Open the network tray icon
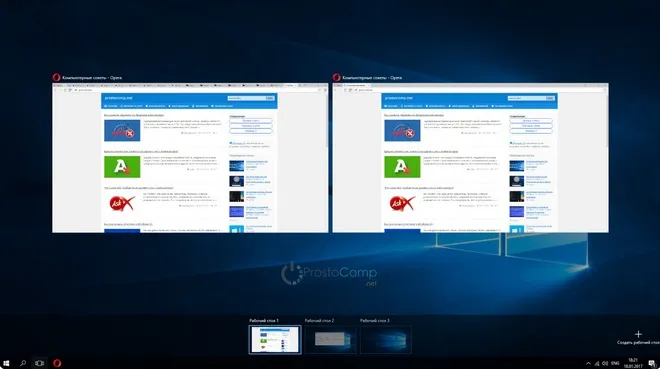 coord(597,364)
